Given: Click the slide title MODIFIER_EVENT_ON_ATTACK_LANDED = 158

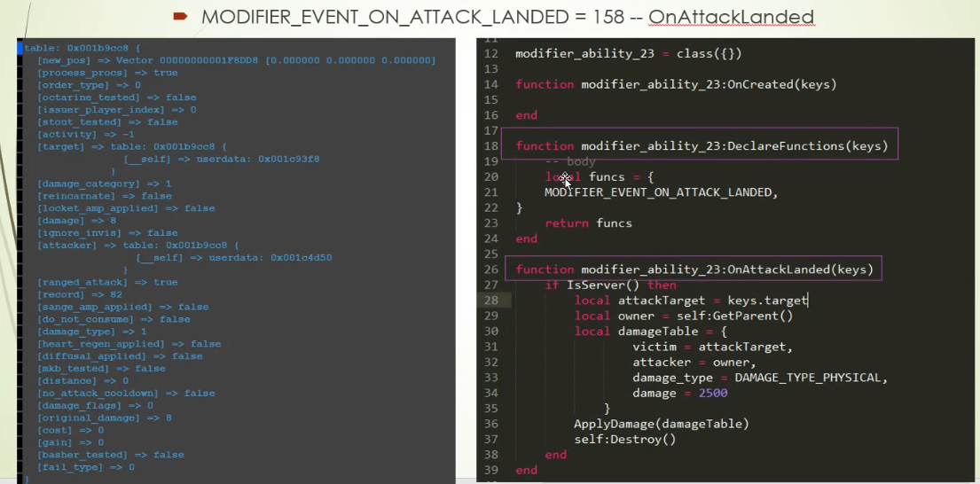Looking at the screenshot, I should click(x=412, y=17).
